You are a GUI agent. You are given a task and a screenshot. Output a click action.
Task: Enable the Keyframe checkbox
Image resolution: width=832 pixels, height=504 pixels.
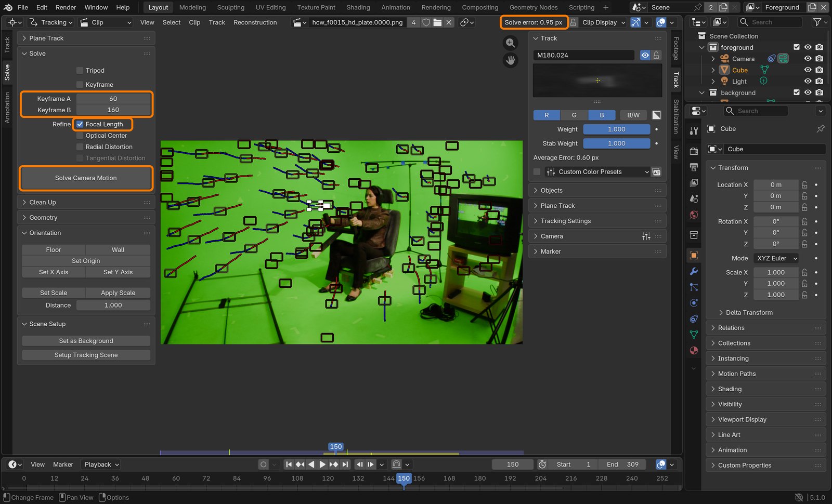click(x=80, y=85)
